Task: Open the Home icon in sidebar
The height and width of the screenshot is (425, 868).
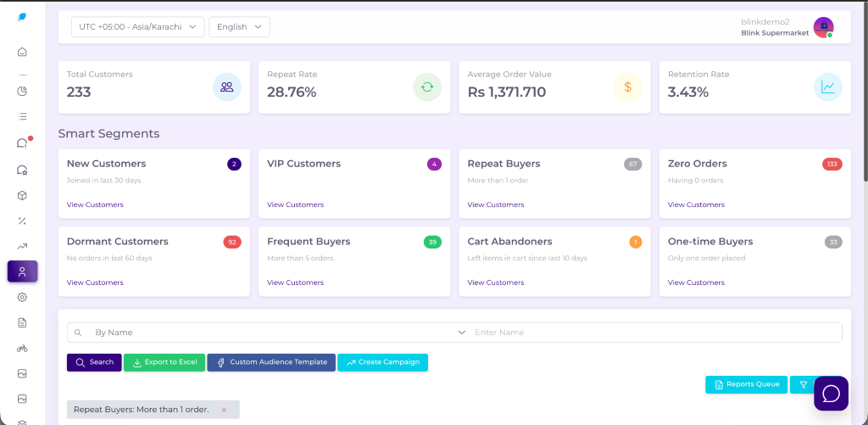Action: pos(22,52)
